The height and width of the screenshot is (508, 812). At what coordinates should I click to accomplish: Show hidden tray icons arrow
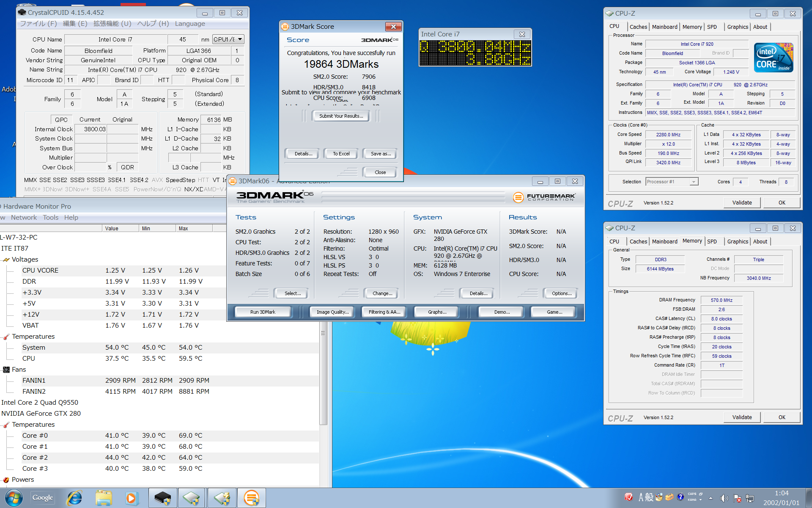(710, 498)
